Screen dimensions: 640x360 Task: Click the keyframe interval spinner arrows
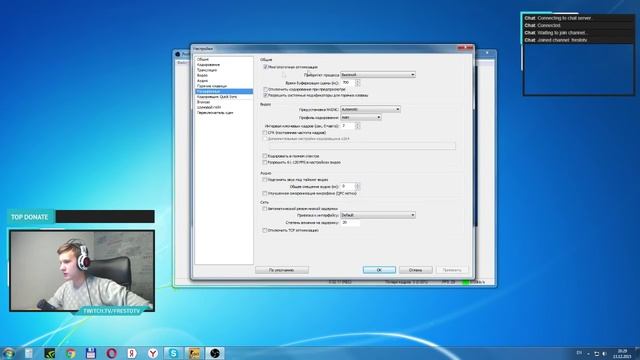tap(358, 126)
